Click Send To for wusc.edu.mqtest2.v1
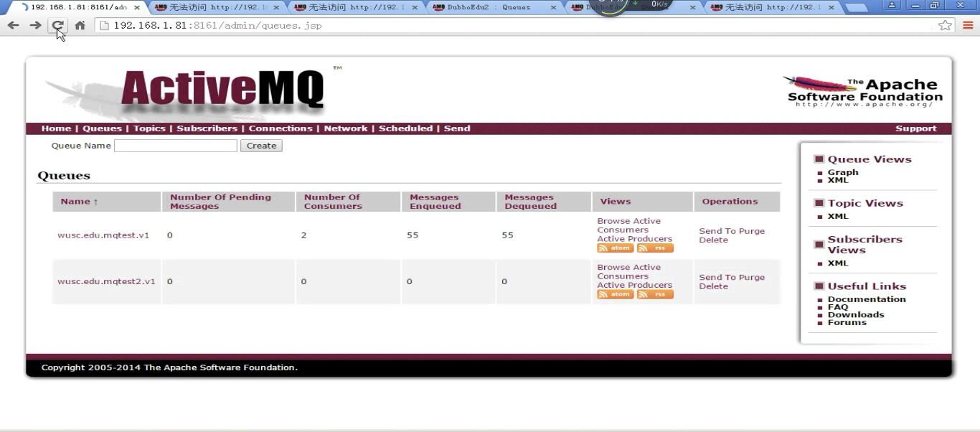The height and width of the screenshot is (432, 980). click(717, 277)
